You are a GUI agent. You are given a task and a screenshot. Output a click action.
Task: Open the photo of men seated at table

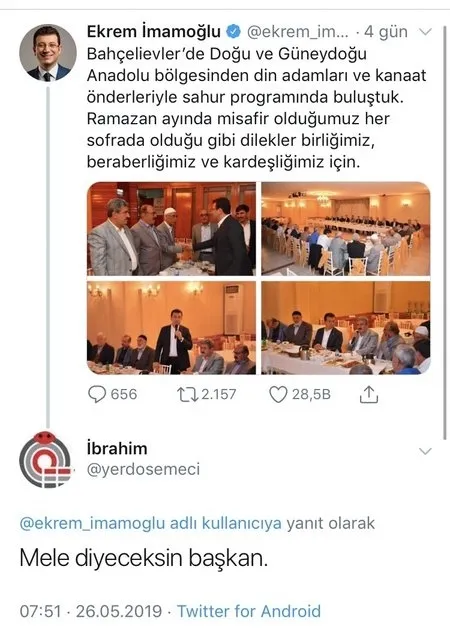click(345, 328)
